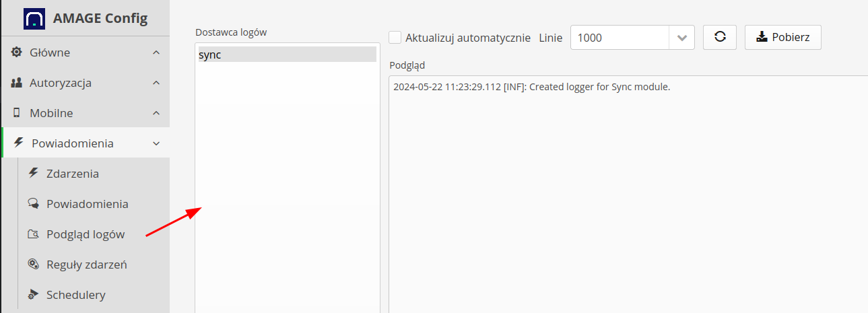The width and height of the screenshot is (868, 313).
Task: Click the users icon beside Autoryzacja
Action: [17, 83]
